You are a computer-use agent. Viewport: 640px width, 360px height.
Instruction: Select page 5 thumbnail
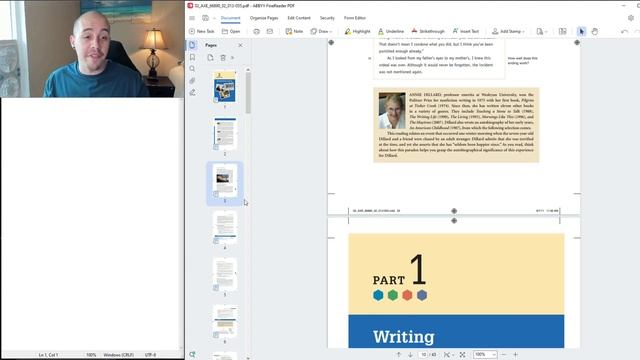pos(225,275)
